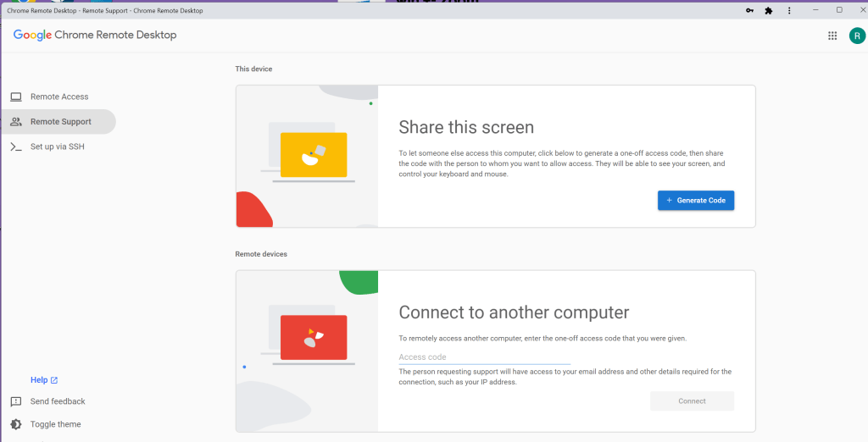Click the SSH terminal prompt icon
The image size is (868, 442).
[x=16, y=146]
